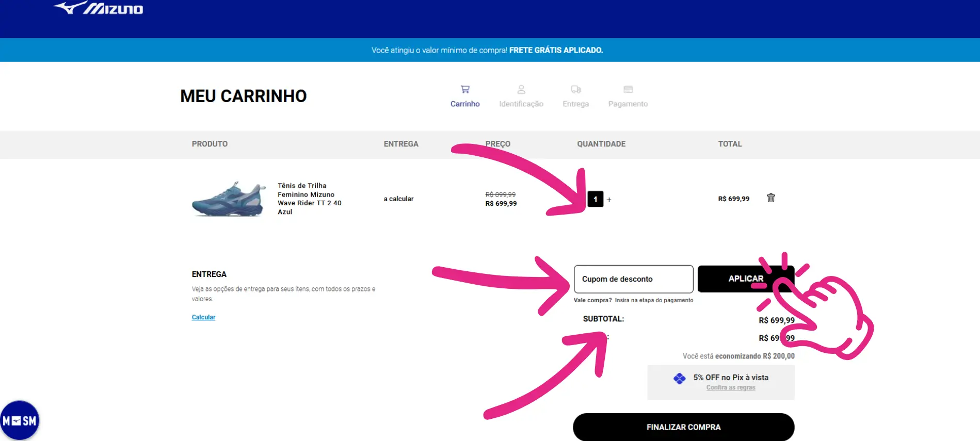Click the ENTREGA column header
This screenshot has width=980, height=441.
point(401,144)
